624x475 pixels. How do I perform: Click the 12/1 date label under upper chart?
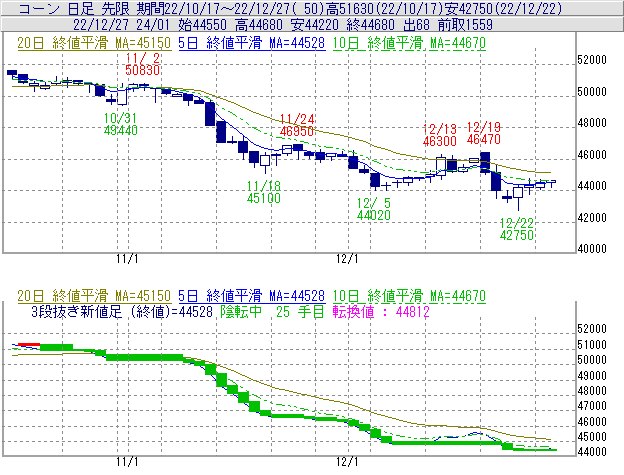pyautogui.click(x=347, y=259)
